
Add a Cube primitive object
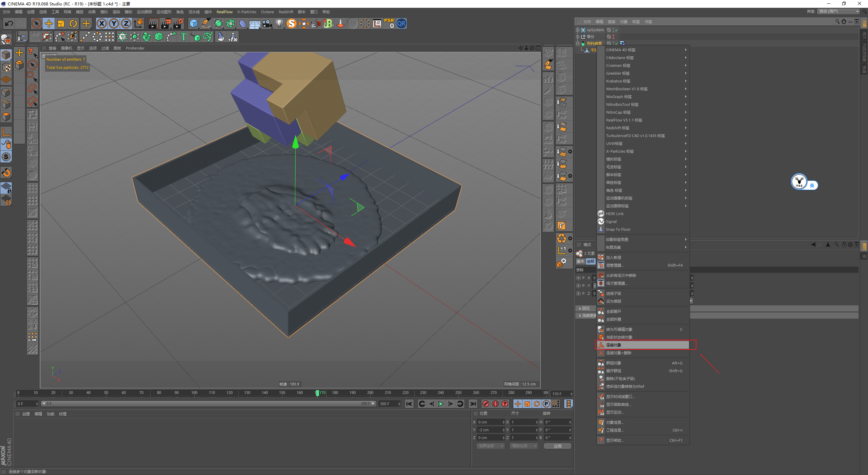(194, 23)
